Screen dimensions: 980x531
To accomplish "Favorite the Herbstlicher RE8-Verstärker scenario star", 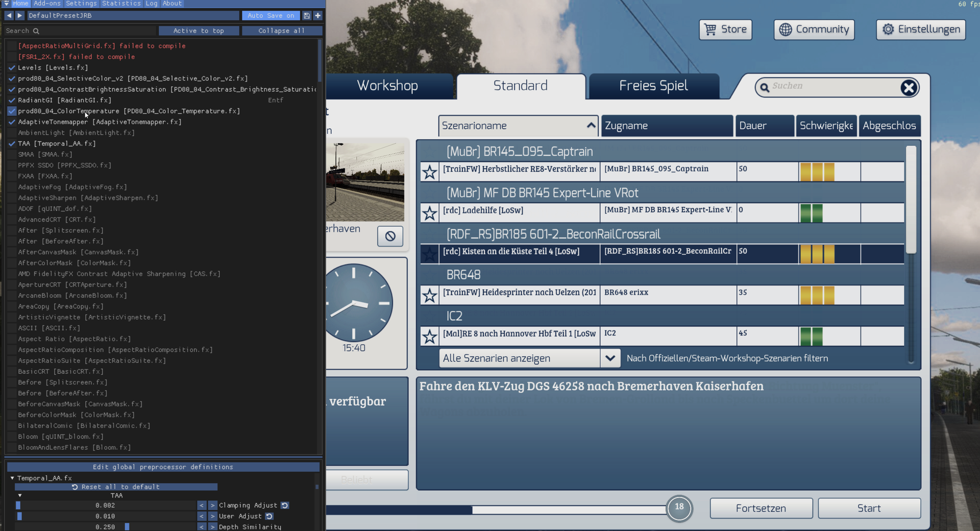I will click(430, 172).
